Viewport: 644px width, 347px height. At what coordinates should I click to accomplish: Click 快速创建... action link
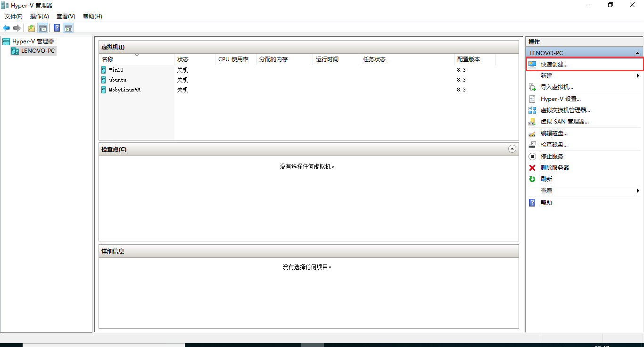[554, 65]
